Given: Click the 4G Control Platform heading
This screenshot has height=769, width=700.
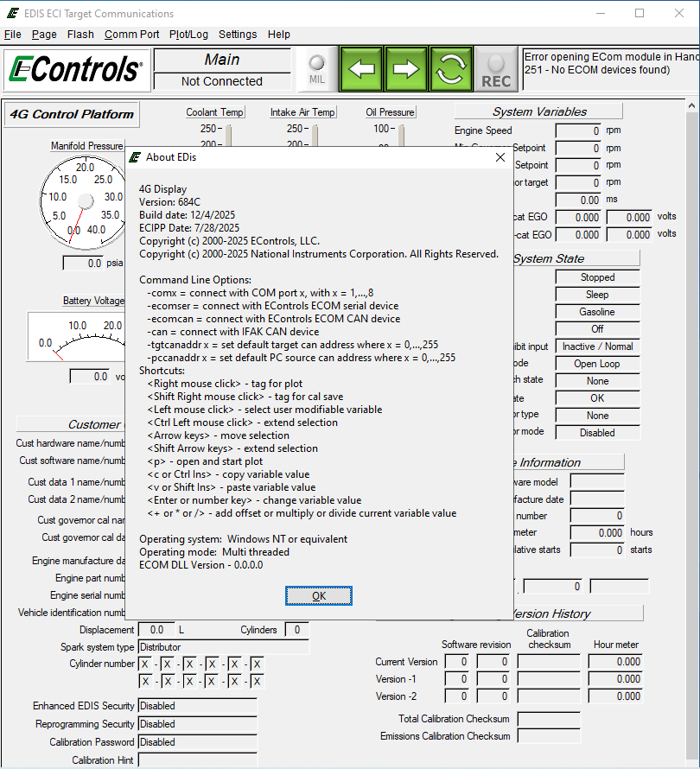Looking at the screenshot, I should point(72,114).
